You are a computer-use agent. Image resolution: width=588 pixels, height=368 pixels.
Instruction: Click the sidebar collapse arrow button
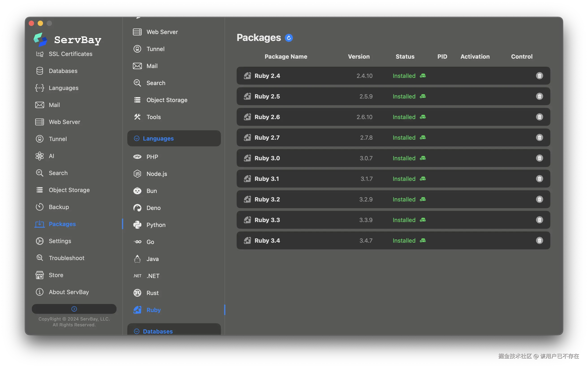pyautogui.click(x=74, y=309)
